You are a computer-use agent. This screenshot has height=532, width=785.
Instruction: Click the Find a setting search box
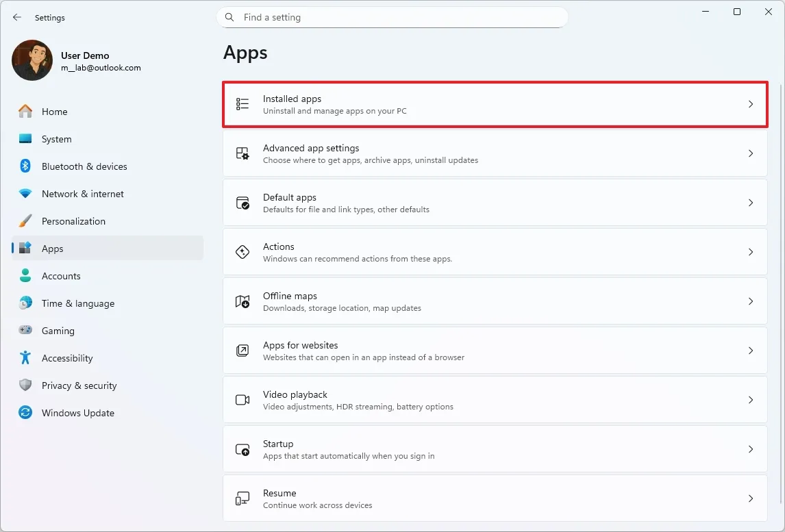pos(392,17)
